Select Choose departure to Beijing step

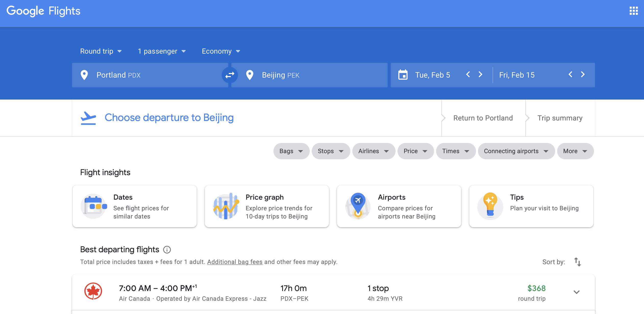[169, 118]
